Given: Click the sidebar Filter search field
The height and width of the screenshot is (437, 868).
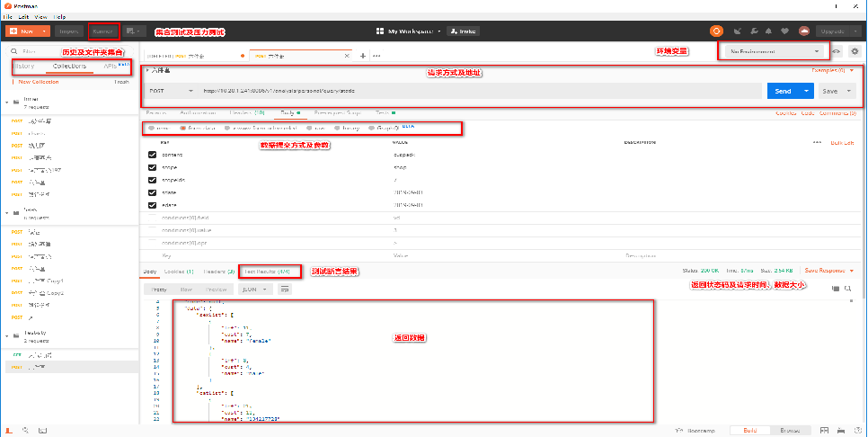Looking at the screenshot, I should coord(69,51).
